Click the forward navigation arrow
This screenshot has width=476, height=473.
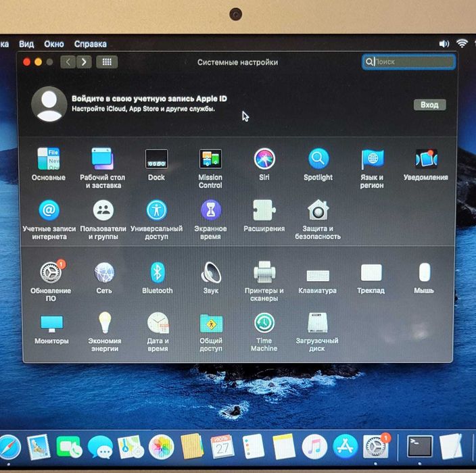coord(84,62)
